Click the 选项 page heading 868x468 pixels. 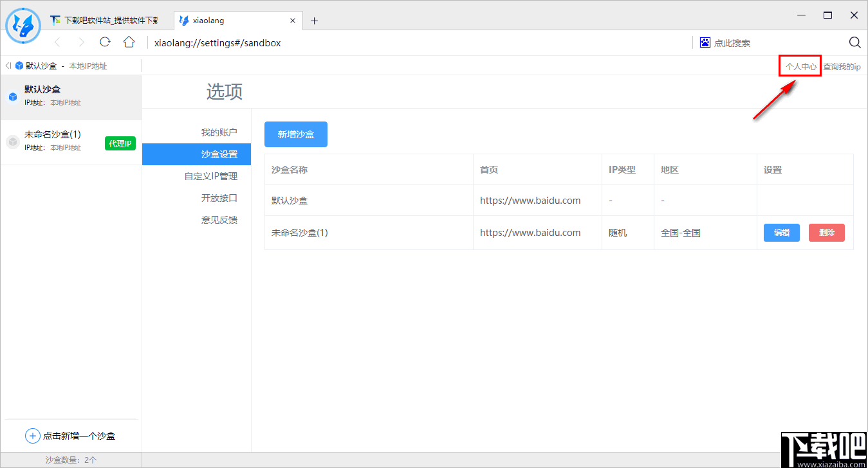point(225,92)
